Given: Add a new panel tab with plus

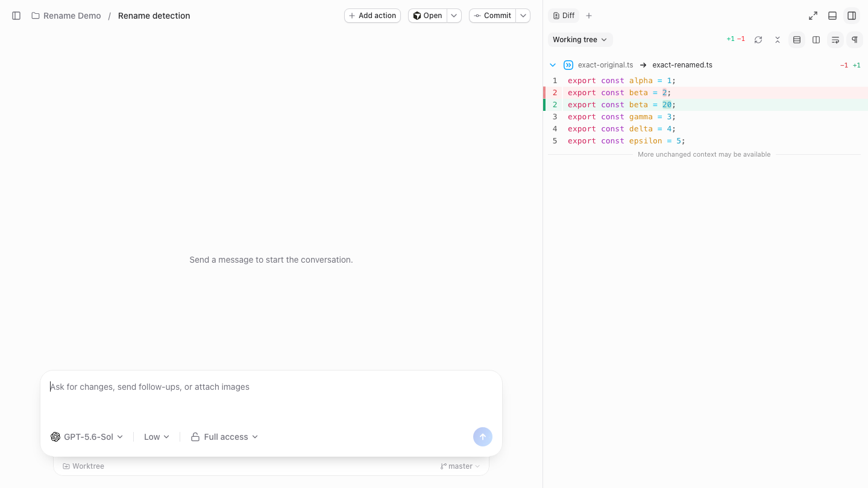Looking at the screenshot, I should (x=589, y=16).
